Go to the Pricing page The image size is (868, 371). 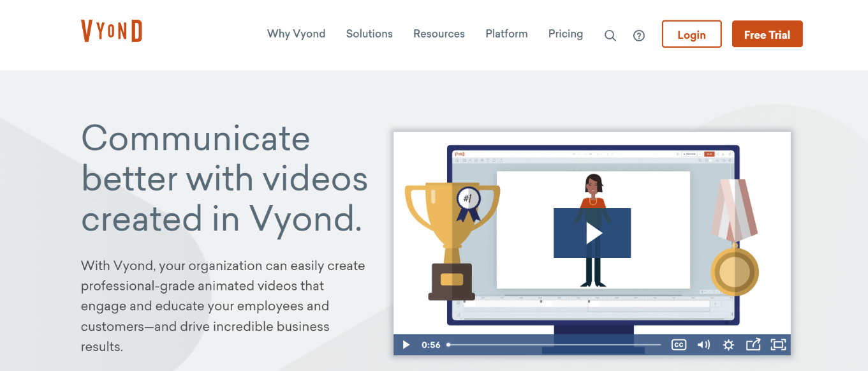pyautogui.click(x=566, y=34)
